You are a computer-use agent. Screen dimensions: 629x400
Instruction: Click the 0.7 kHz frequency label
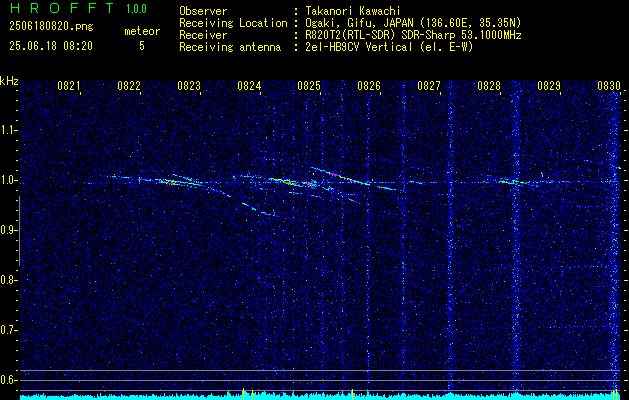(7, 330)
